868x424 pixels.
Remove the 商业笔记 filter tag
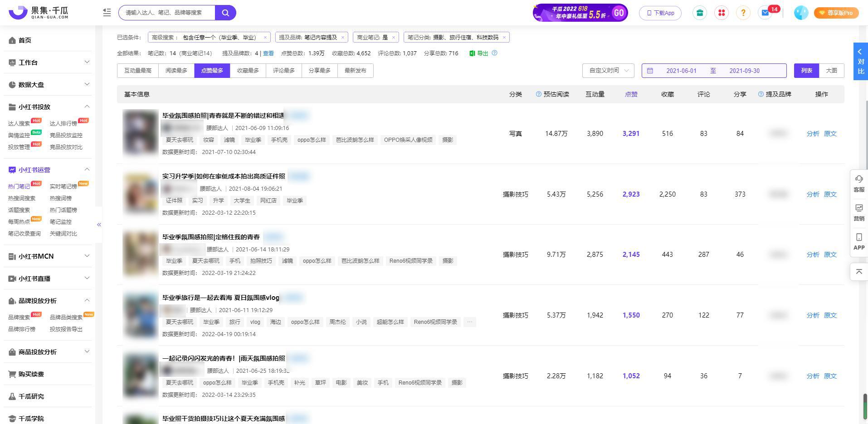[393, 38]
